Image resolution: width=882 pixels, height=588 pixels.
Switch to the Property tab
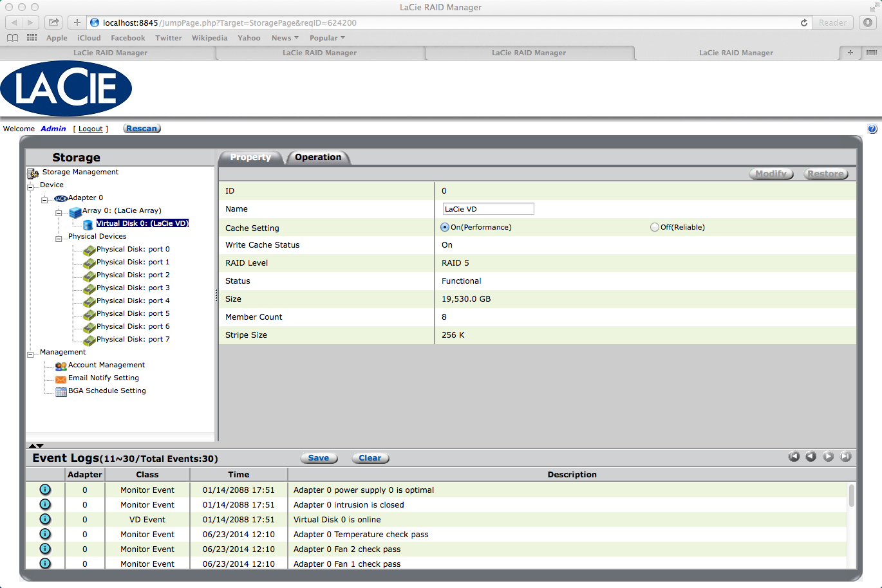pyautogui.click(x=250, y=158)
